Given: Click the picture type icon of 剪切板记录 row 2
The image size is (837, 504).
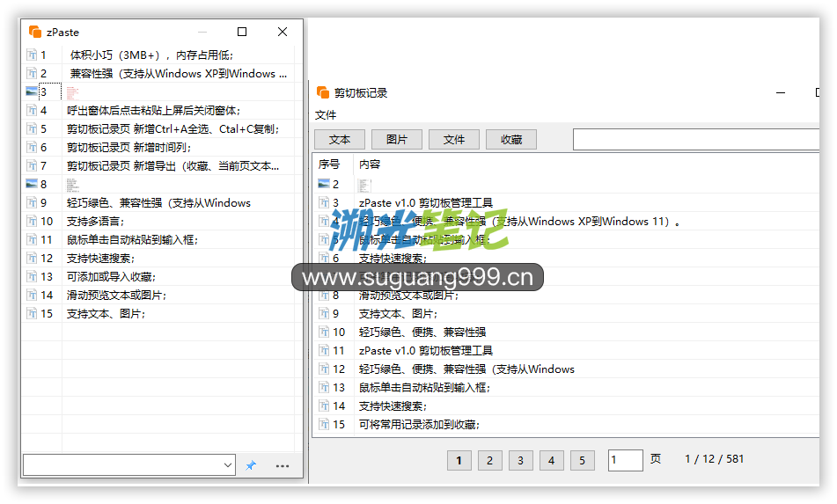Looking at the screenshot, I should (x=324, y=184).
